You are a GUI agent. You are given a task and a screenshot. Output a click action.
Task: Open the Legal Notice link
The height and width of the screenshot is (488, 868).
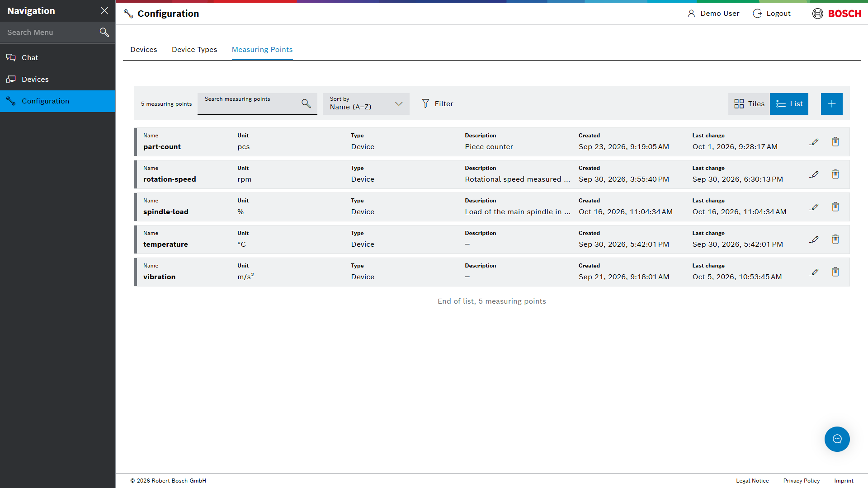coord(752,481)
